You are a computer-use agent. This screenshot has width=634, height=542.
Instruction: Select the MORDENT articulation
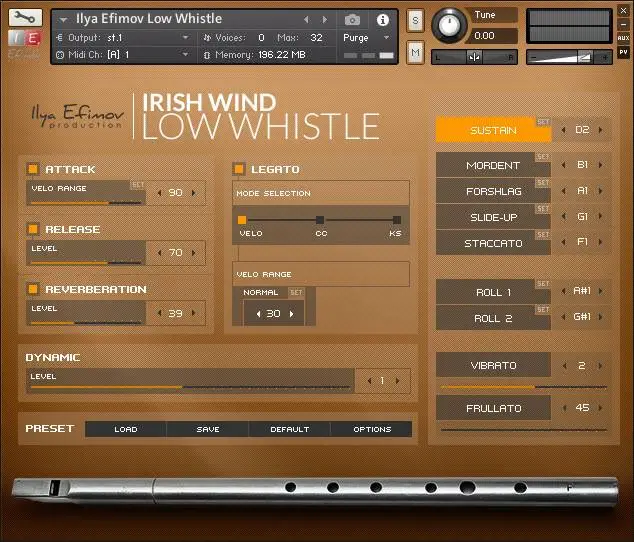[493, 165]
